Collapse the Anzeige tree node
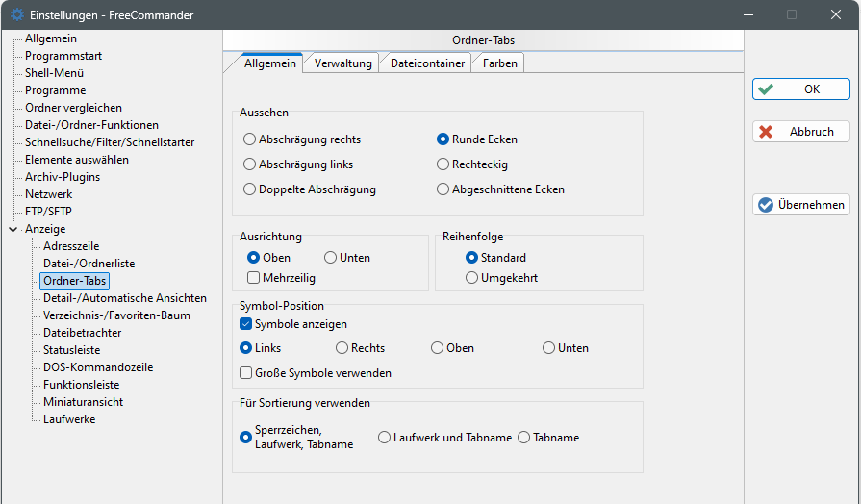Viewport: 861px width, 504px height. (x=13, y=229)
